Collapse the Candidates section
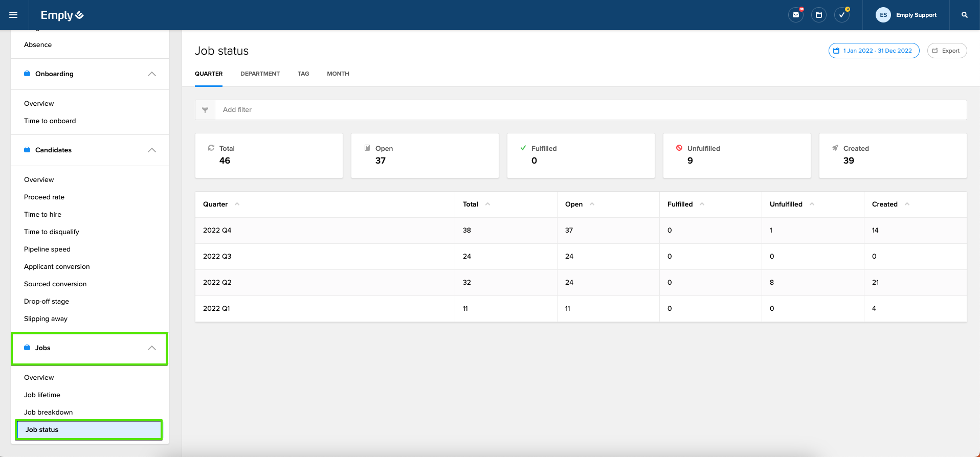 [151, 150]
